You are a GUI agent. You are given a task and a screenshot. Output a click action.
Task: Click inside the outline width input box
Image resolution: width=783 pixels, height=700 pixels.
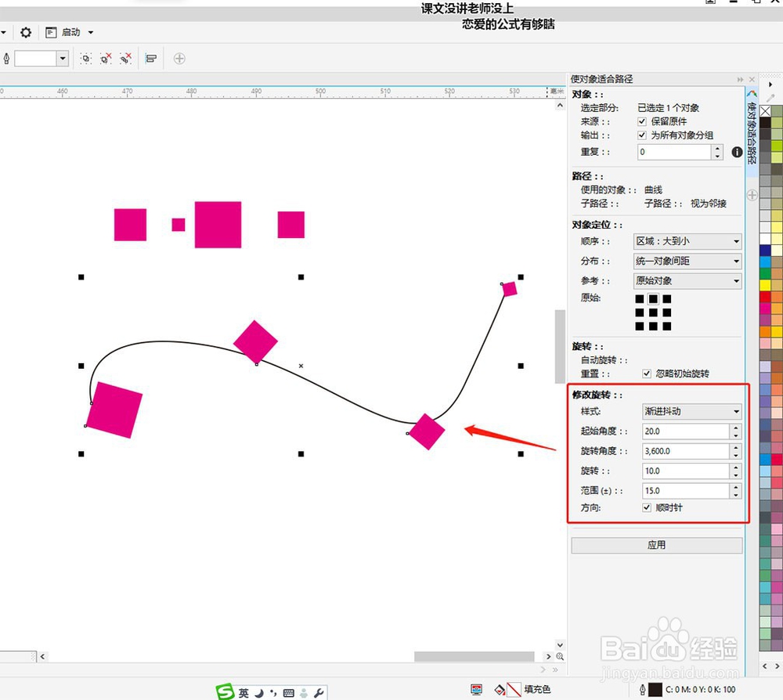[35, 59]
